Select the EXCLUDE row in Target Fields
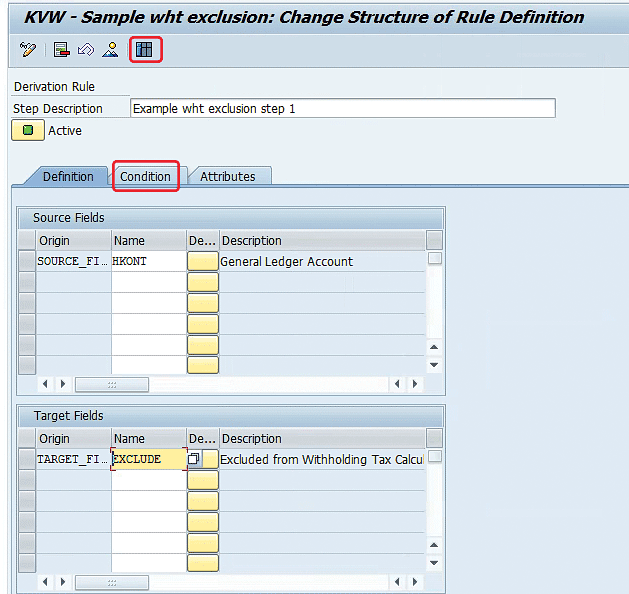Viewport: 629px width, 594px height. (x=27, y=460)
